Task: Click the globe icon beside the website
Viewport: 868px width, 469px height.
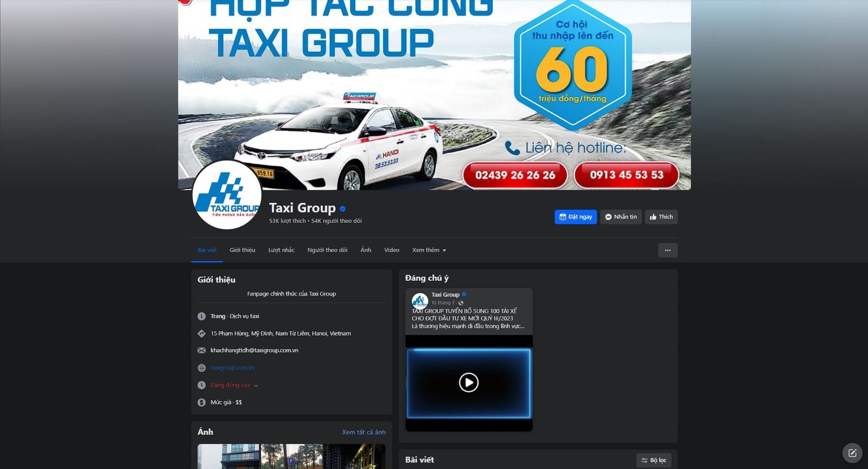Action: pos(201,368)
